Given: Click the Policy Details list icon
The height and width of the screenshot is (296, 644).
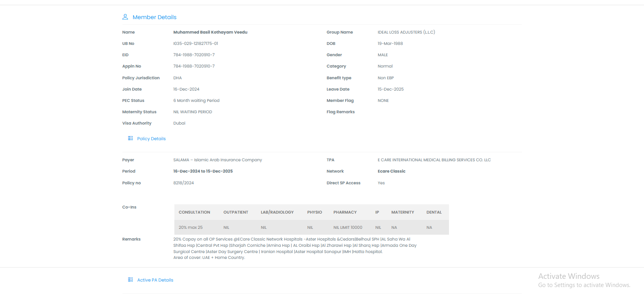Looking at the screenshot, I should point(130,138).
